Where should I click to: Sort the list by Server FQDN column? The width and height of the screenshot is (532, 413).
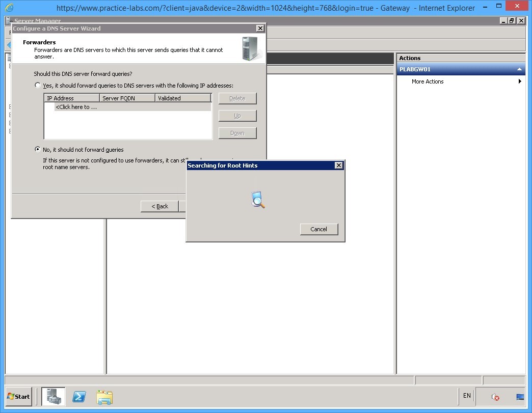(x=121, y=97)
